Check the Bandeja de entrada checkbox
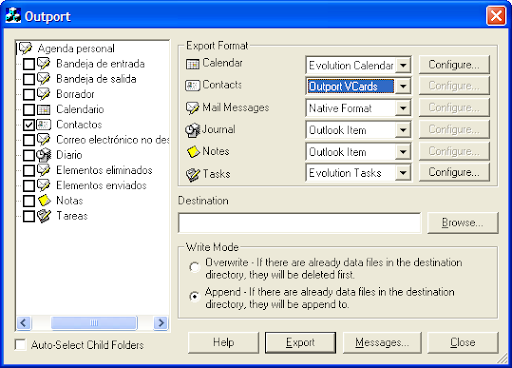512x368 pixels. pos(29,64)
